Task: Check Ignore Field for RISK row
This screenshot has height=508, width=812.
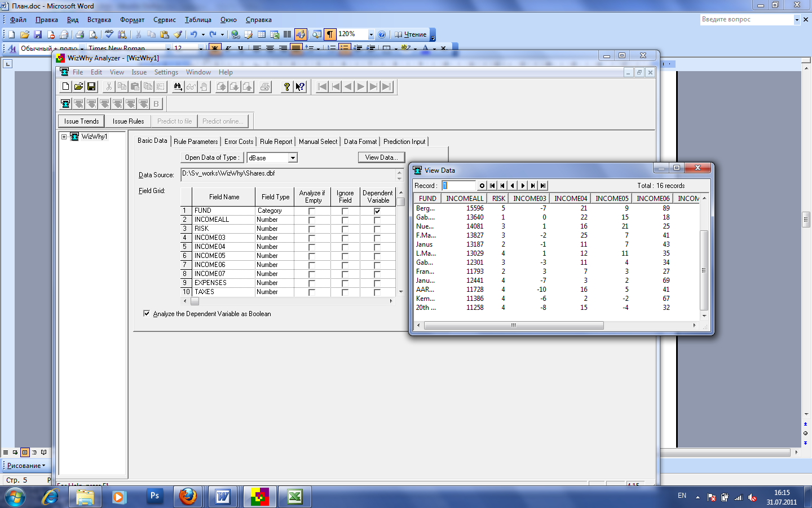Action: tap(345, 229)
